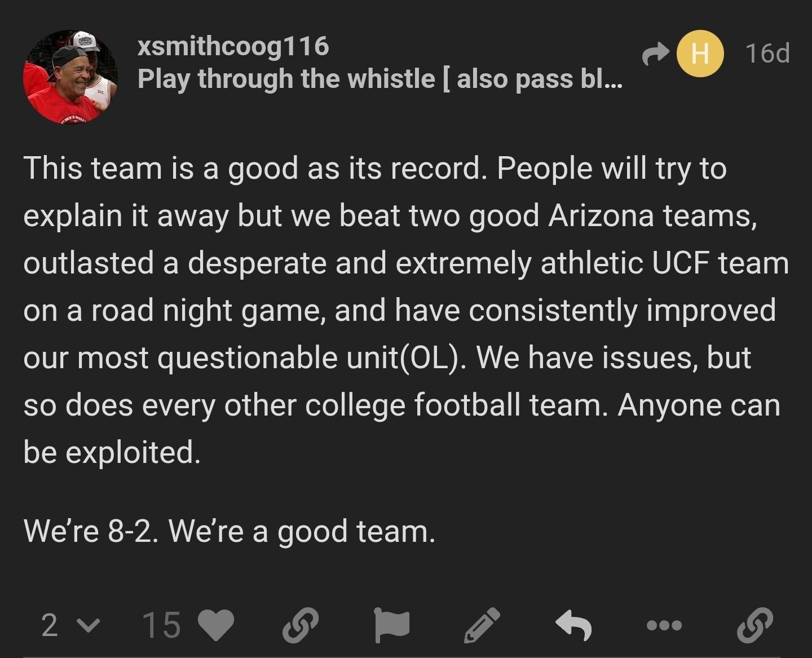Expand the 2 replies count

(x=50, y=625)
